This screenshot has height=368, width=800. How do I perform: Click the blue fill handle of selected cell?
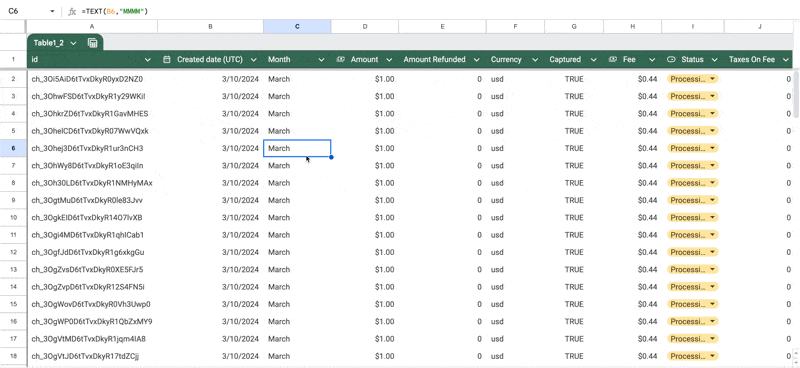pyautogui.click(x=331, y=157)
